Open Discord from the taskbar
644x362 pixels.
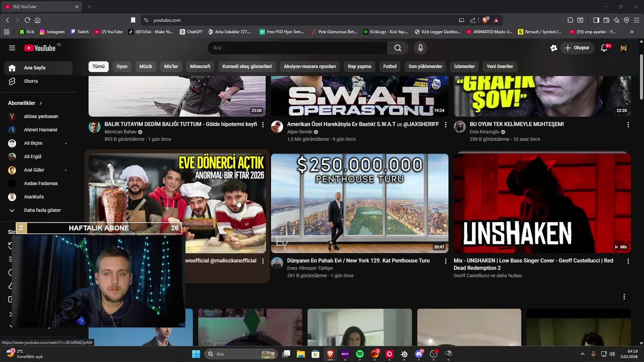(x=419, y=354)
